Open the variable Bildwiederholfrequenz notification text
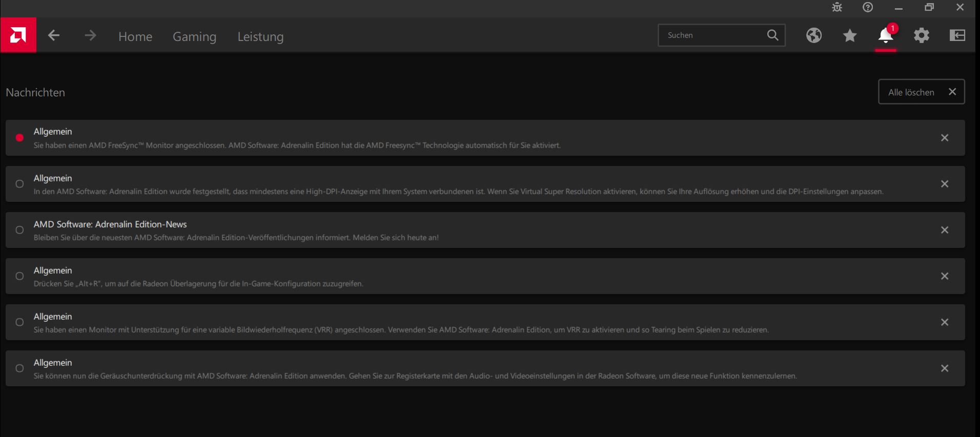This screenshot has width=980, height=437. [x=401, y=330]
